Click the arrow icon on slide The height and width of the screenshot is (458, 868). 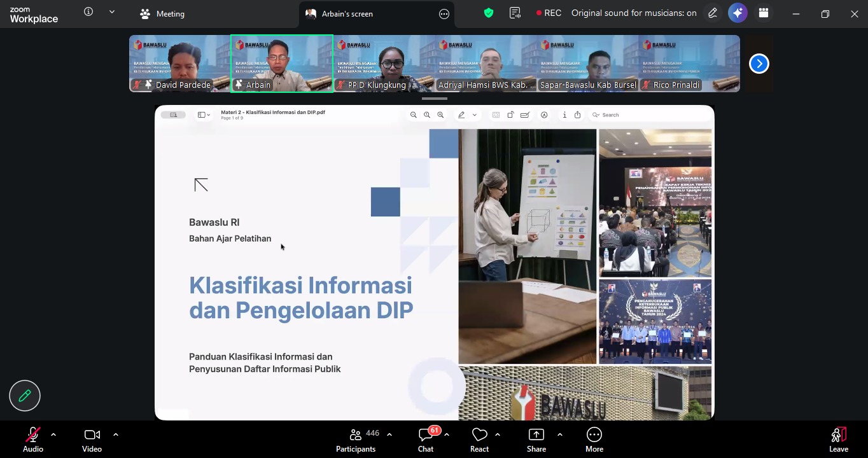tap(201, 185)
